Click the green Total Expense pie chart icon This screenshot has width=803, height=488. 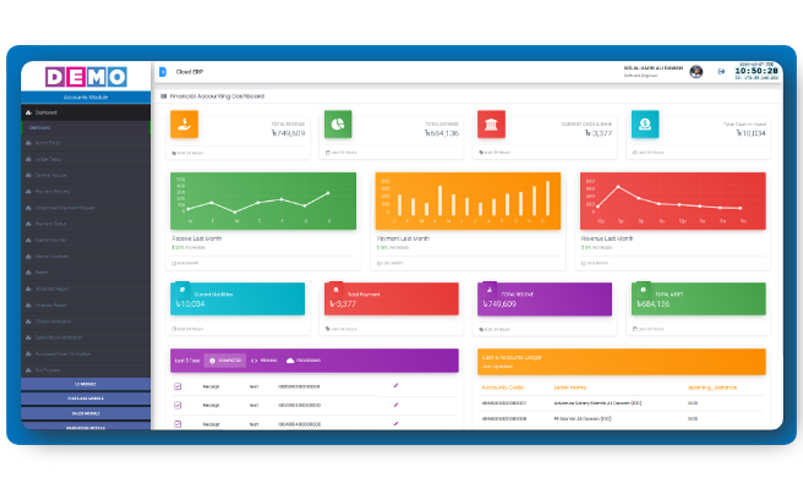click(338, 124)
